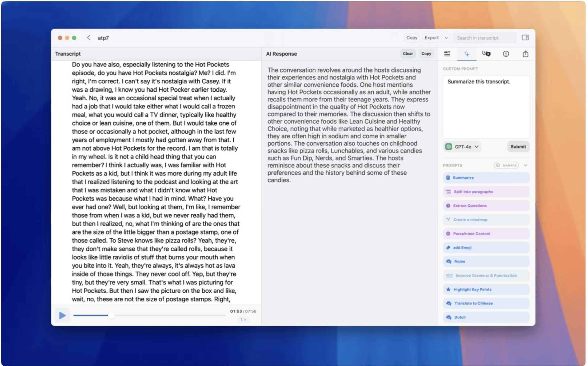This screenshot has height=366, width=588.
Task: Open the transcript segments tab icon
Action: pyautogui.click(x=447, y=54)
